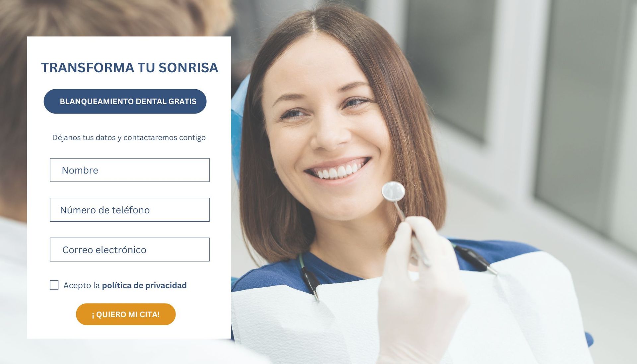637x364 pixels.
Task: Click the TRANSFORMA TU SONRISA heading
Action: (x=130, y=68)
